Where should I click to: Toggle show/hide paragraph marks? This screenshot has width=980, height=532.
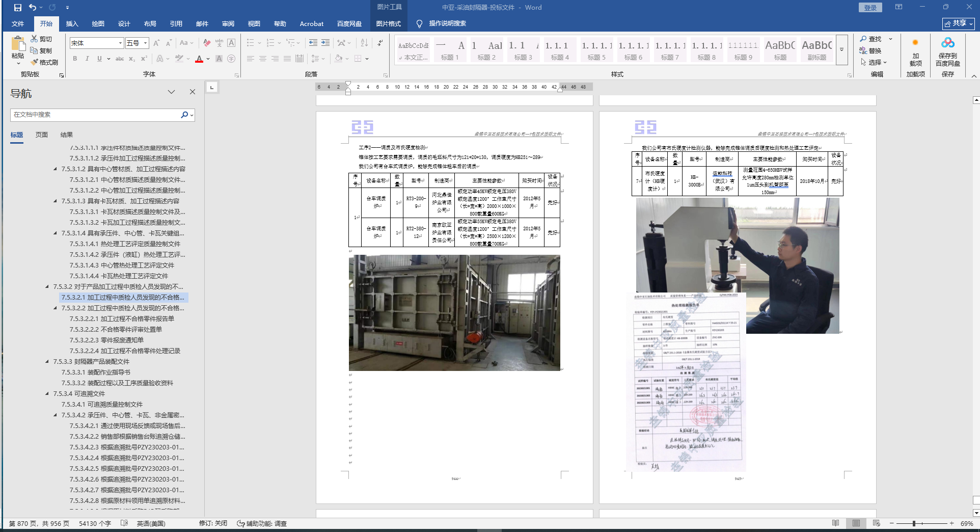pyautogui.click(x=380, y=43)
